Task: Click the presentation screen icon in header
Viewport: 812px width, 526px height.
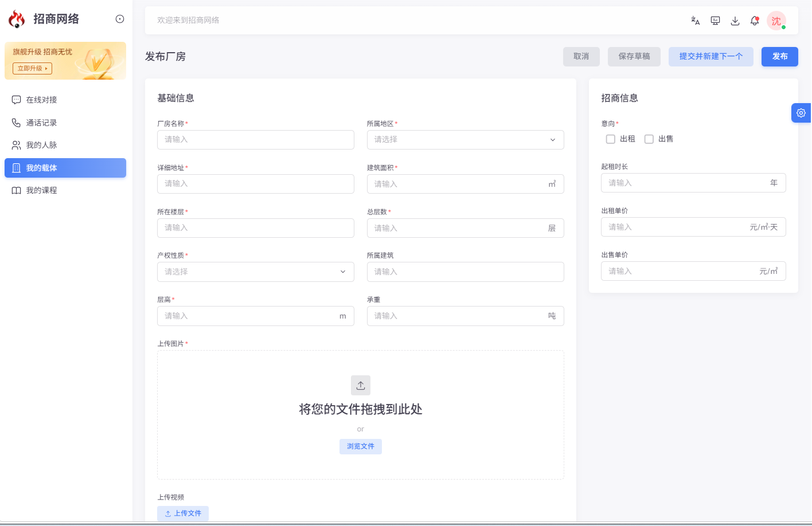Action: [715, 21]
